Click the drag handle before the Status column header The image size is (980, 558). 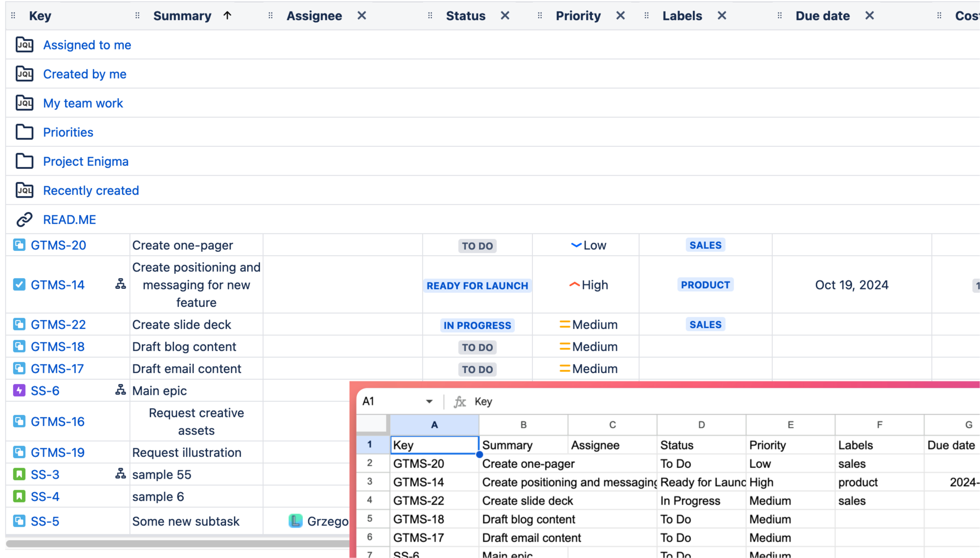point(430,16)
